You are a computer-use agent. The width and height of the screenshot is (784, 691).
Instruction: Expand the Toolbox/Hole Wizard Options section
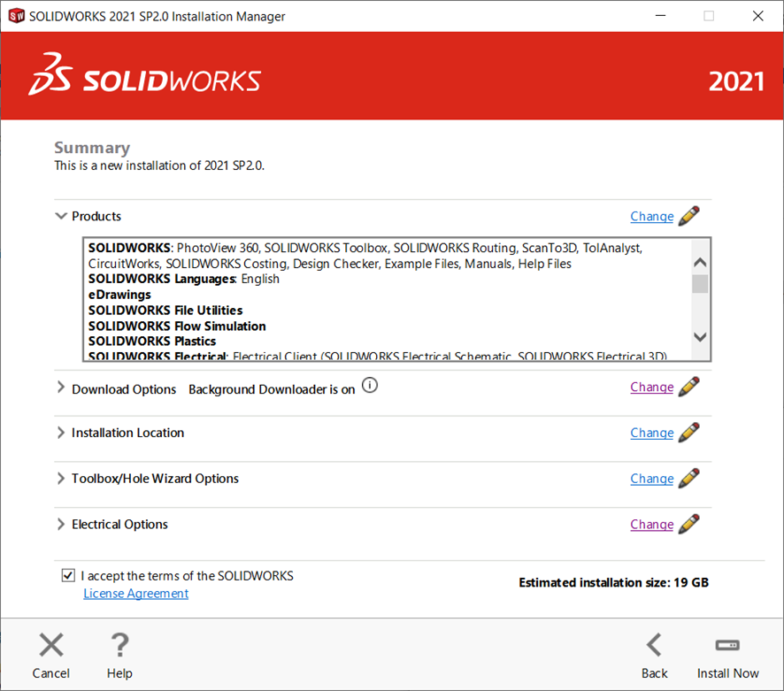(61, 478)
